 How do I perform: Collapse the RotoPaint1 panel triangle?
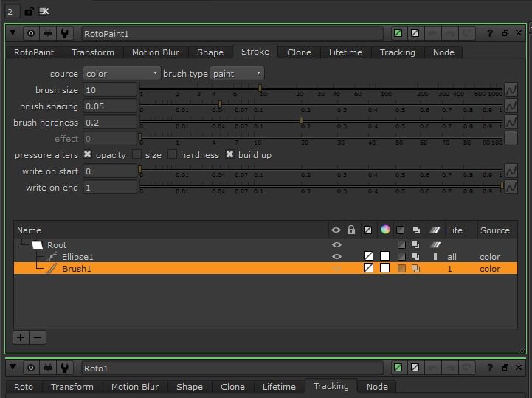click(13, 32)
